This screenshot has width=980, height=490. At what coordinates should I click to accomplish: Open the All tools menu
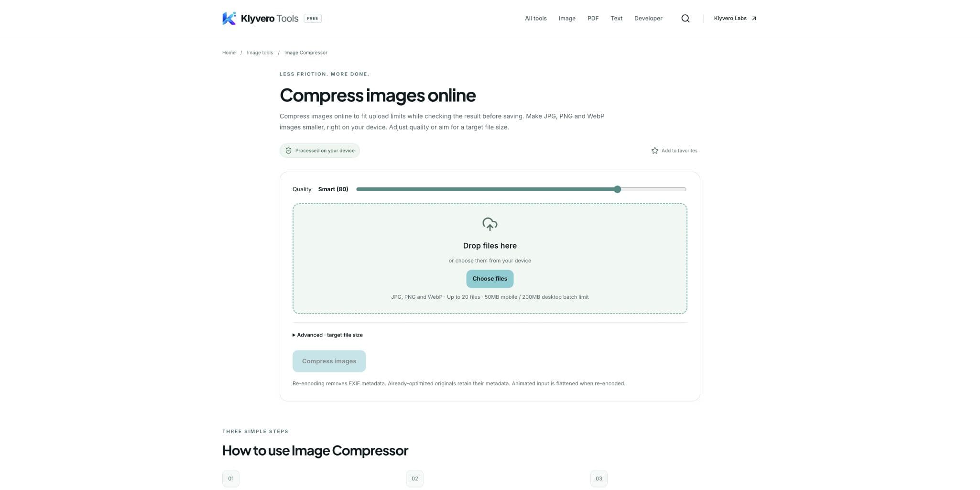pos(535,18)
